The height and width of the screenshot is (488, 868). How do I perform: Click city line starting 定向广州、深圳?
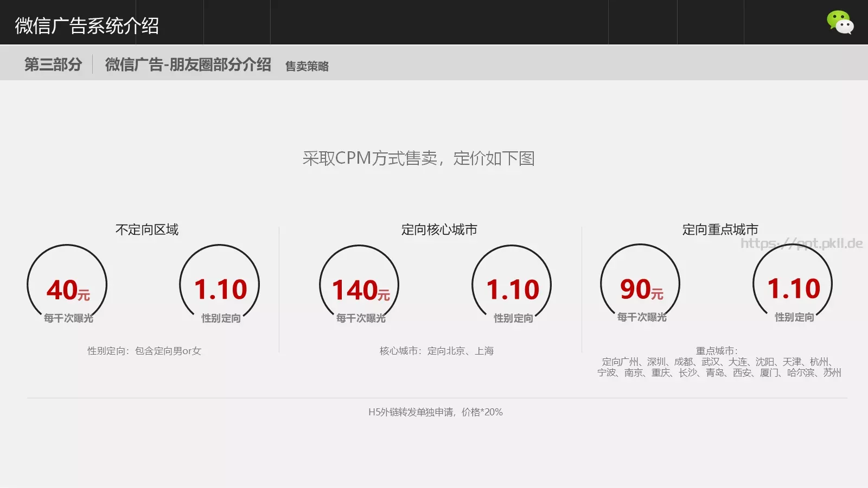[x=717, y=362]
